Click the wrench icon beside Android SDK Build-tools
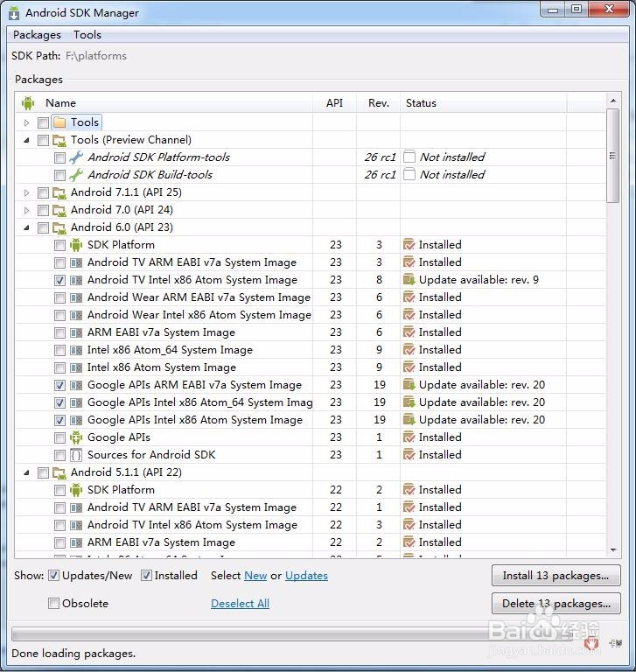The width and height of the screenshot is (636, 672). click(76, 175)
